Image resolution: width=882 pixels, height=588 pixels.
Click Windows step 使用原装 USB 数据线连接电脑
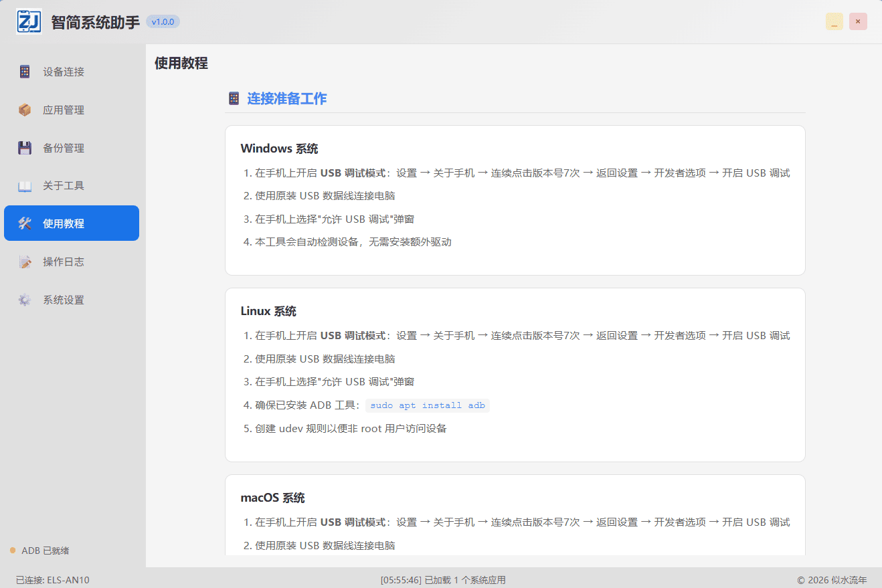(325, 196)
